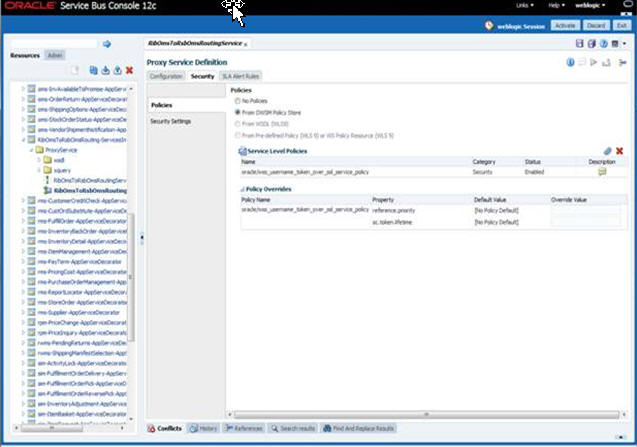637x447 pixels.
Task: Click the resource search input field
Action: coord(54,44)
